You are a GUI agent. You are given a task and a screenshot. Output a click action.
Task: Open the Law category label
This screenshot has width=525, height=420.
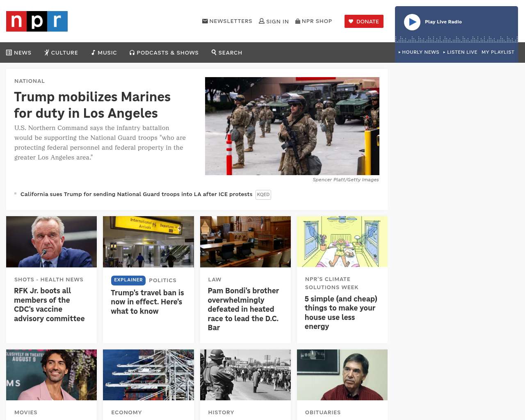(215, 279)
